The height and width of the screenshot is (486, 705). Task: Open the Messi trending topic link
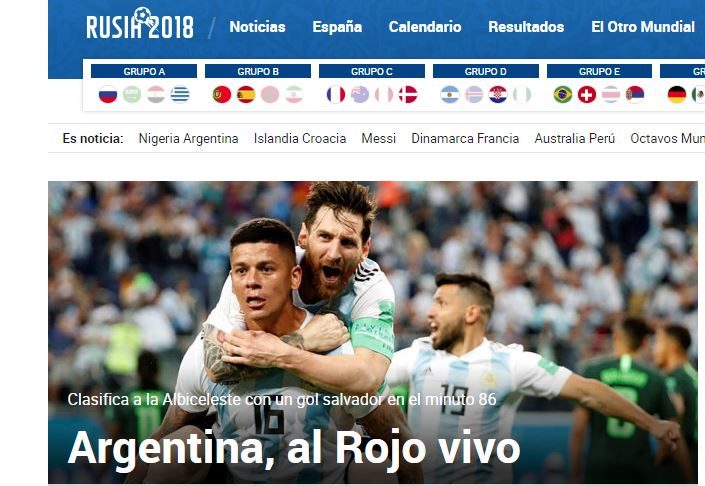point(379,138)
